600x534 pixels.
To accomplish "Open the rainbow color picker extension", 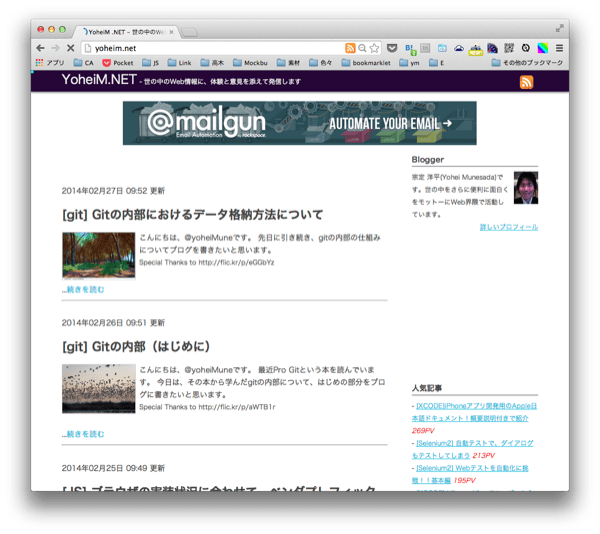I will coord(543,48).
